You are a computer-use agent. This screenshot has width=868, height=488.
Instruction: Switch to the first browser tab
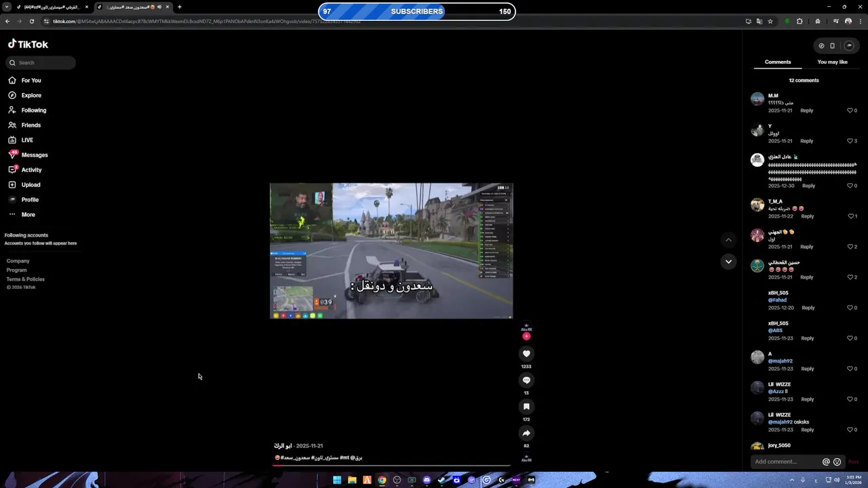(49, 7)
